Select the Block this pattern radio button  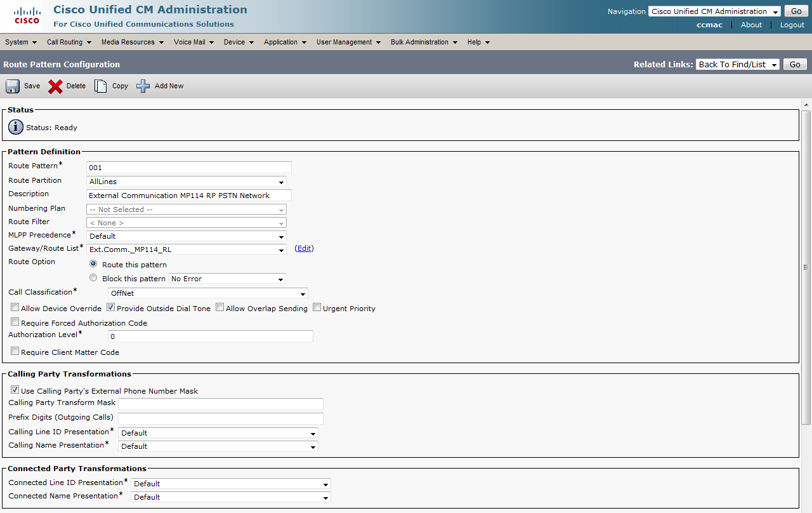[x=94, y=278]
